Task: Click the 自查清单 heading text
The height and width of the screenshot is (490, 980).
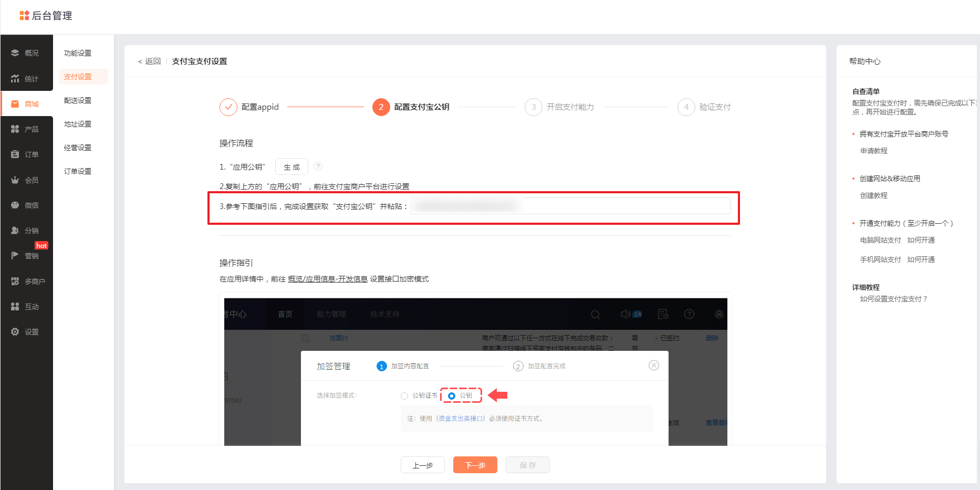Action: [866, 91]
